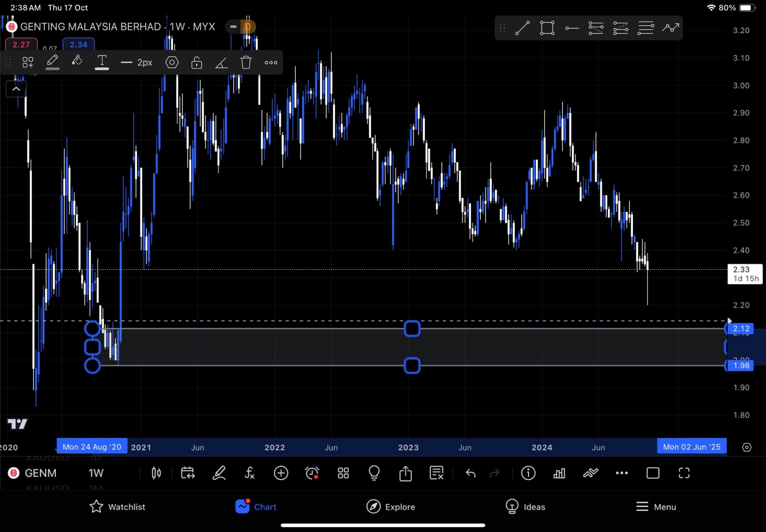Viewport: 766px width, 532px height.
Task: Open drawing settings hexagon icon
Action: 172,62
